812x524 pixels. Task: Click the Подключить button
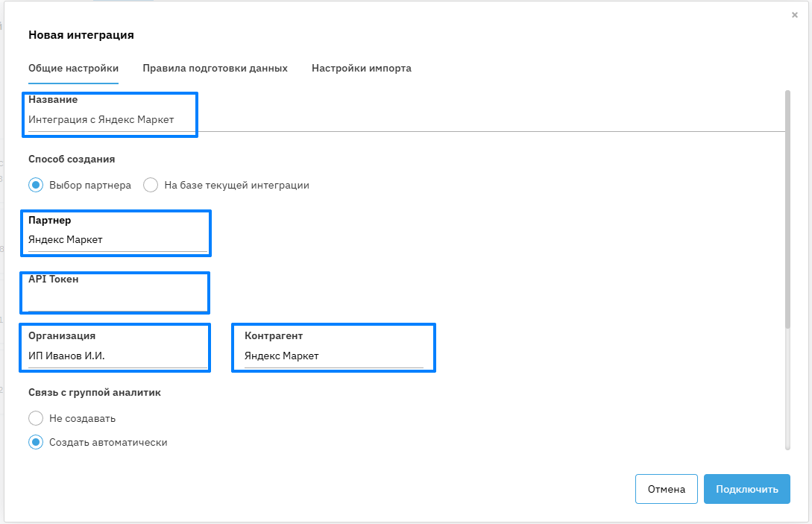tap(746, 490)
